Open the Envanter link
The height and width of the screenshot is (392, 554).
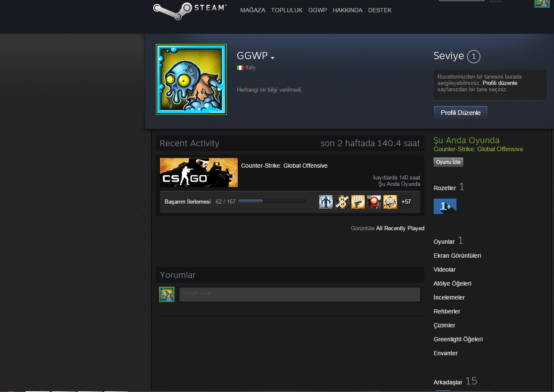(445, 353)
